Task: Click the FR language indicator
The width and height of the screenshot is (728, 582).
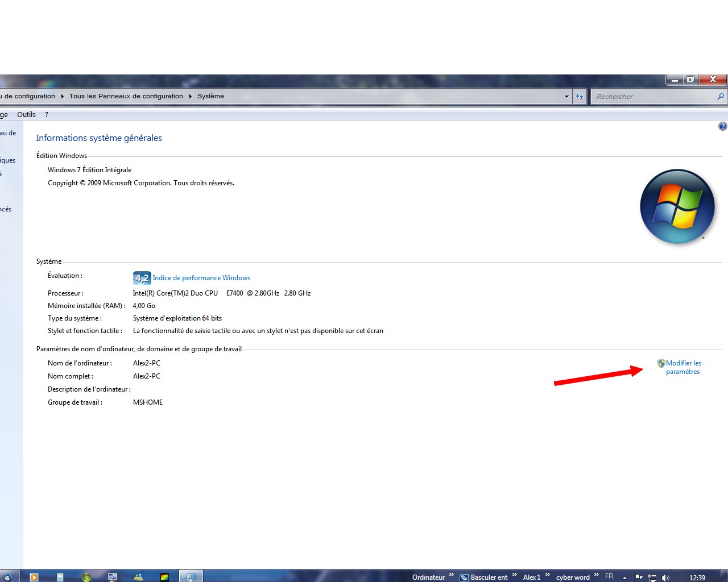Action: (609, 576)
